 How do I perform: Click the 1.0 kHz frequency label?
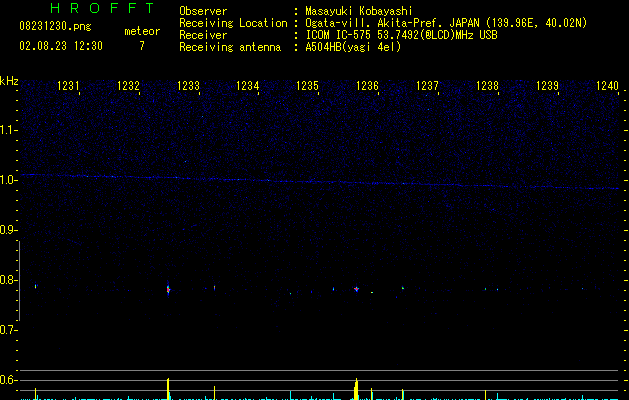pyautogui.click(x=8, y=180)
